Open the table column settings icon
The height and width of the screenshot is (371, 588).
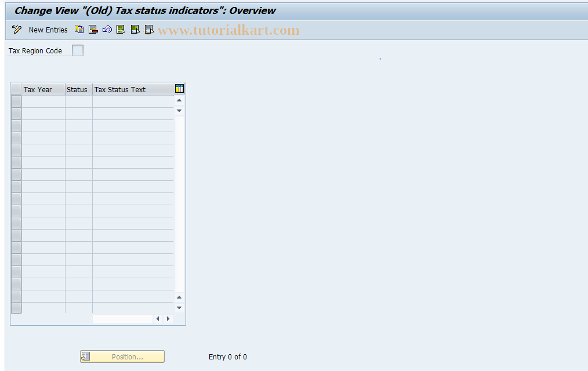(179, 89)
